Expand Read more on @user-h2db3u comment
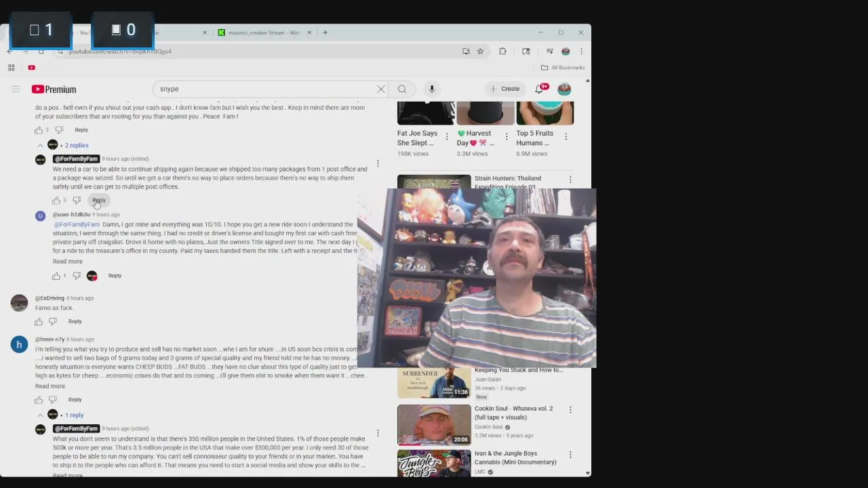The width and height of the screenshot is (868, 488). (x=68, y=262)
